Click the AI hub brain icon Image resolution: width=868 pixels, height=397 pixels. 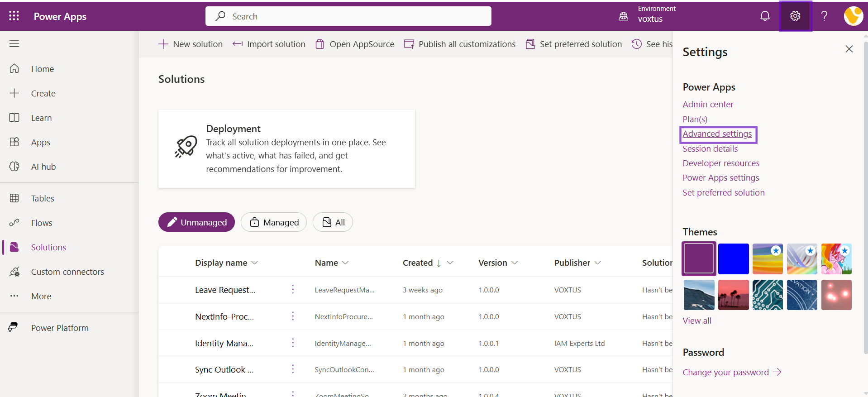[14, 166]
